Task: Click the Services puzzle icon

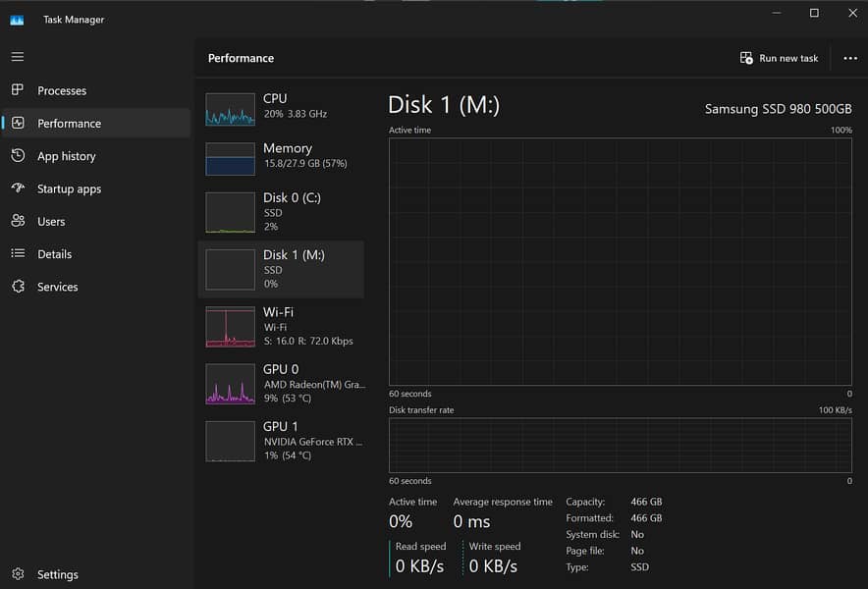Action: point(18,287)
